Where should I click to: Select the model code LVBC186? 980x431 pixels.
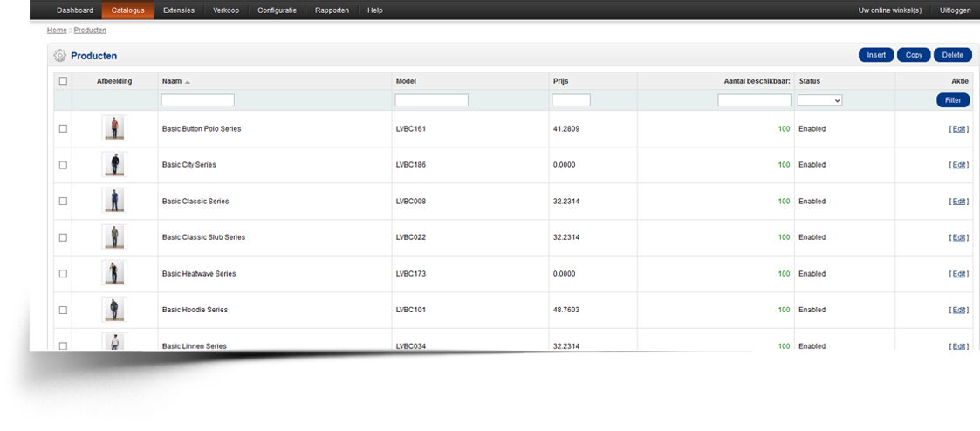pos(411,165)
